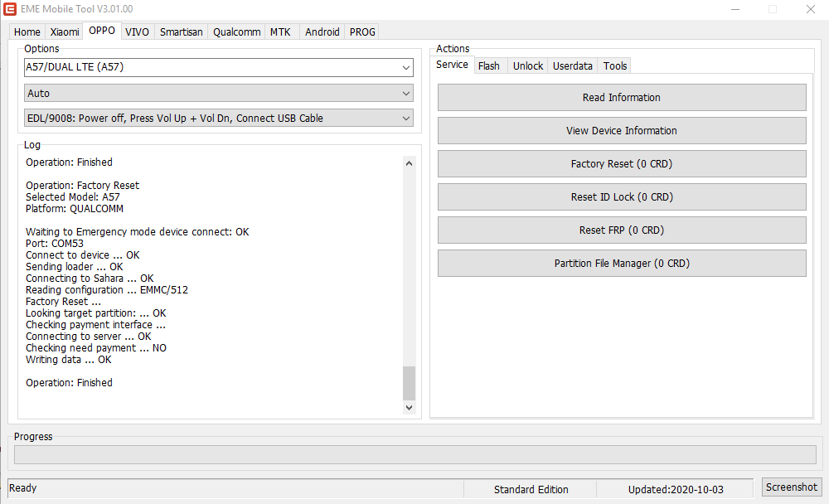Click the EME Mobile Tool app icon

click(x=9, y=9)
